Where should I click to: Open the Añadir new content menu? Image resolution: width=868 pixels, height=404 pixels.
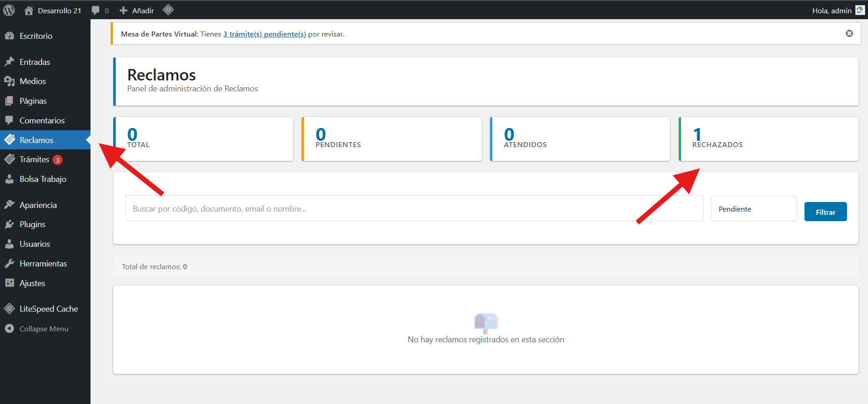pos(137,11)
